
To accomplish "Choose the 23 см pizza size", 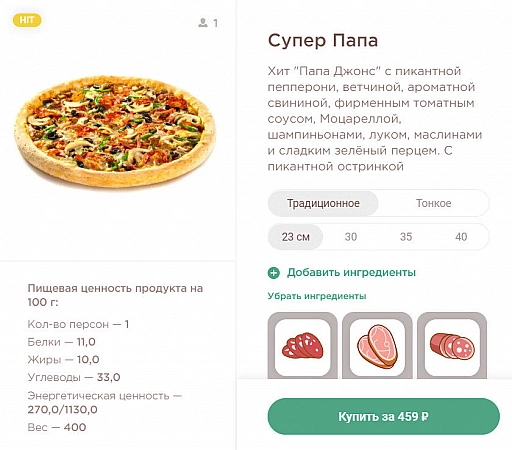I will pyautogui.click(x=295, y=237).
